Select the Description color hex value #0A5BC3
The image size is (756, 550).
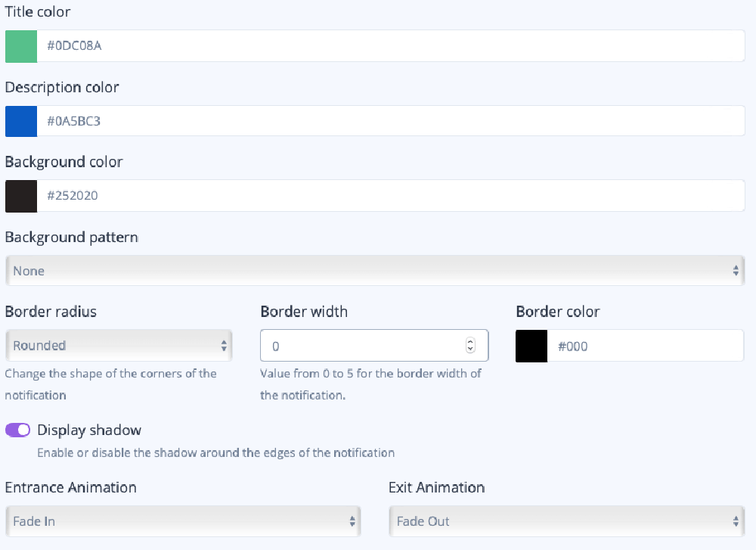point(302,121)
